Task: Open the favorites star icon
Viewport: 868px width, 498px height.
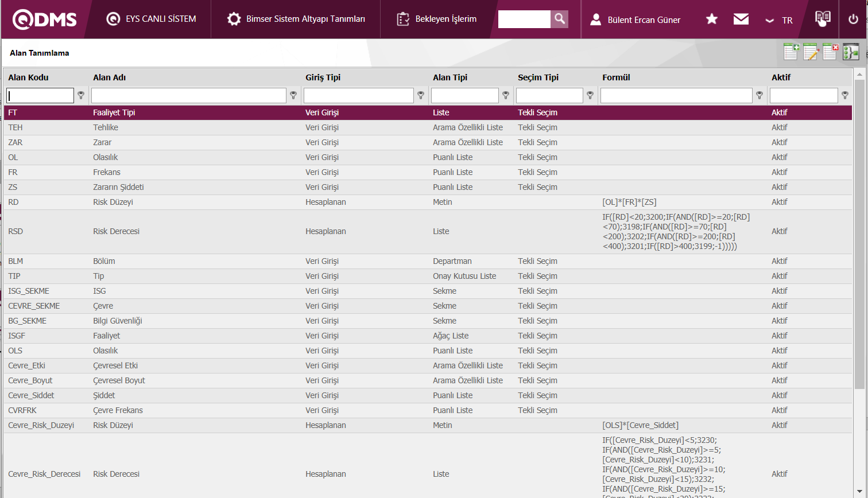Action: [712, 20]
